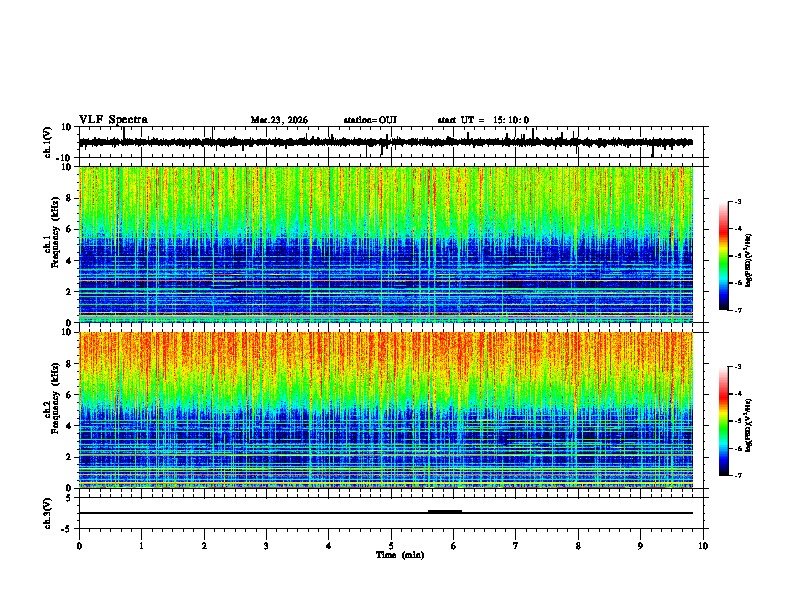This screenshot has width=792, height=612.
Task: Click the ch.1 voltage waveform trace
Action: [x=385, y=142]
